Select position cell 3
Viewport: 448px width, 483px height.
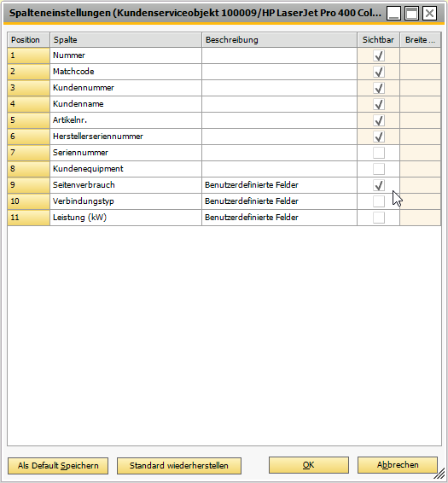29,88
